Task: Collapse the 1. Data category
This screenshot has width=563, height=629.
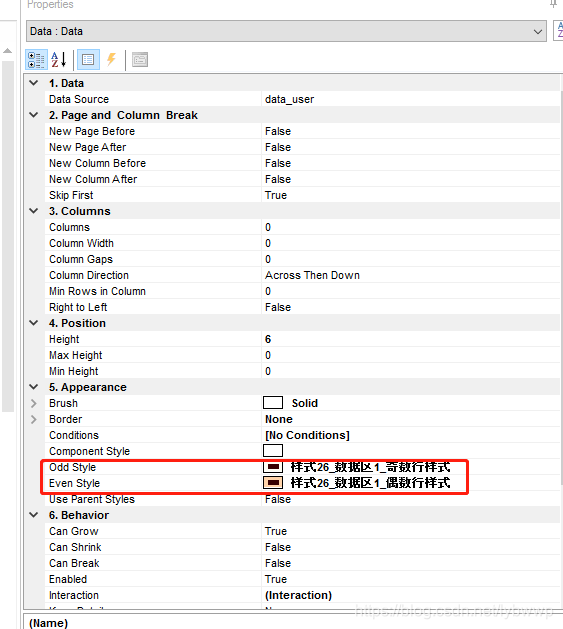Action: point(34,83)
